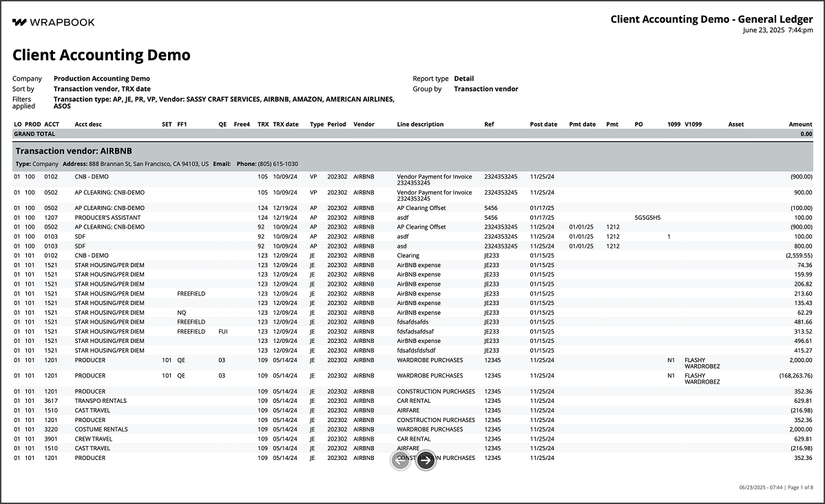
Task: Click the amount 62.29
Action: pos(804,313)
